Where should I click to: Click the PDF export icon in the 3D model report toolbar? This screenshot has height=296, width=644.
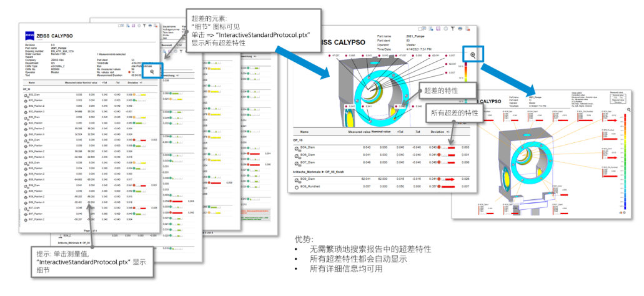click(467, 28)
